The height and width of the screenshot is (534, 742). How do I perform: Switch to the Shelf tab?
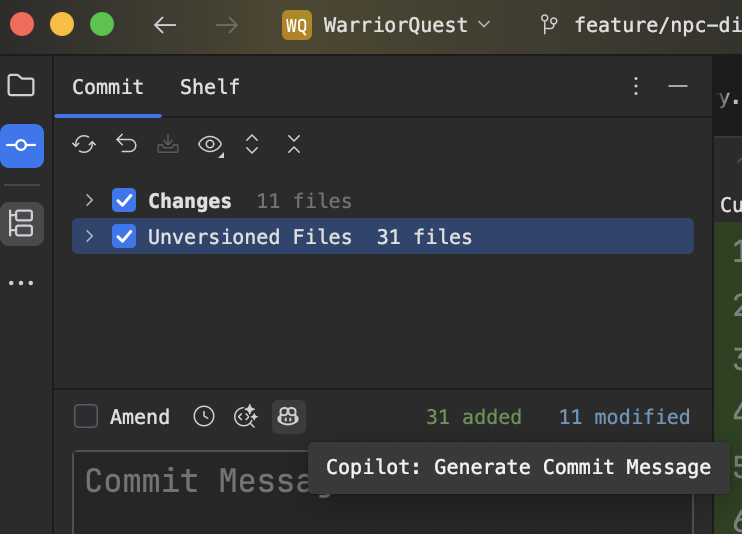[x=209, y=87]
